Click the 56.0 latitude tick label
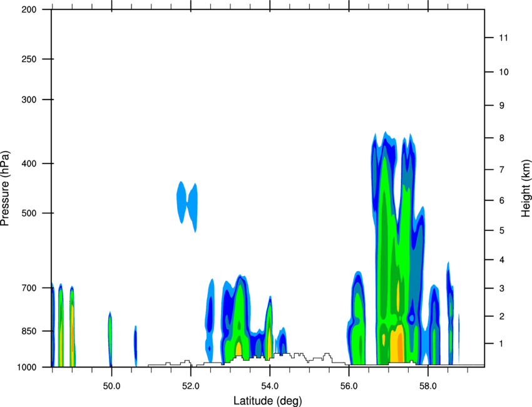532x407 pixels. pyautogui.click(x=349, y=386)
